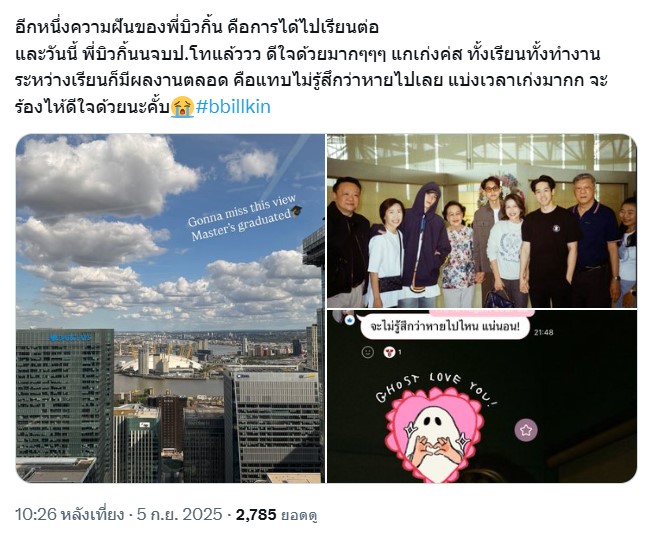Click the Gonna miss this view caption
Image resolution: width=655 pixels, height=534 pixels.
(242, 217)
